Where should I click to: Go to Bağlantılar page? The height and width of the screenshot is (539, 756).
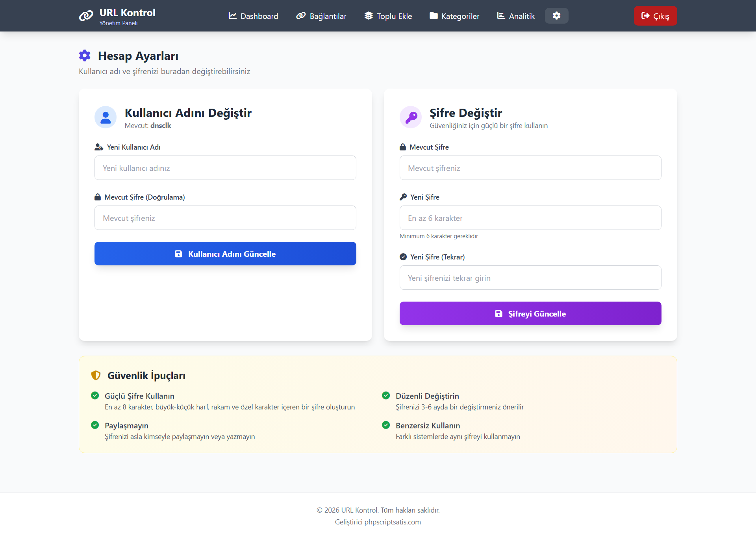[x=321, y=16]
